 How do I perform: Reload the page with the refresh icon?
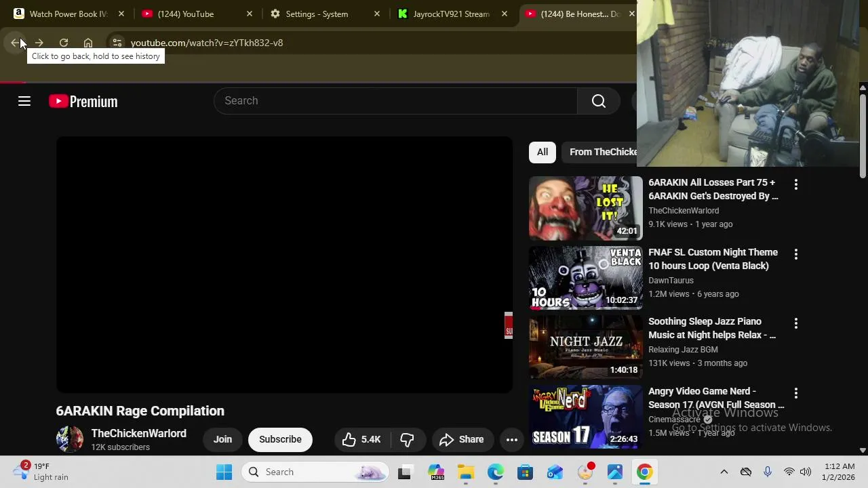[x=64, y=43]
